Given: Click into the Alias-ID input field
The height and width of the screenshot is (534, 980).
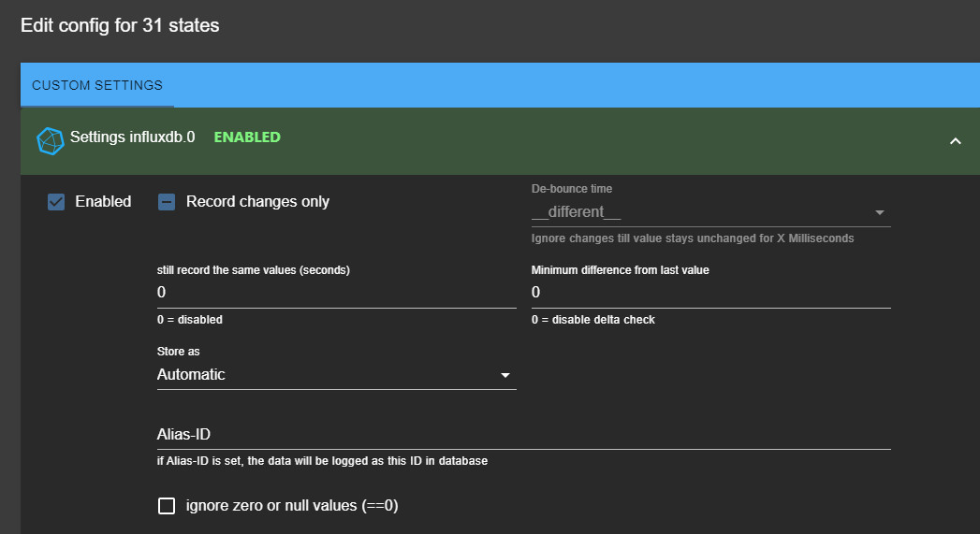Looking at the screenshot, I should 523,435.
